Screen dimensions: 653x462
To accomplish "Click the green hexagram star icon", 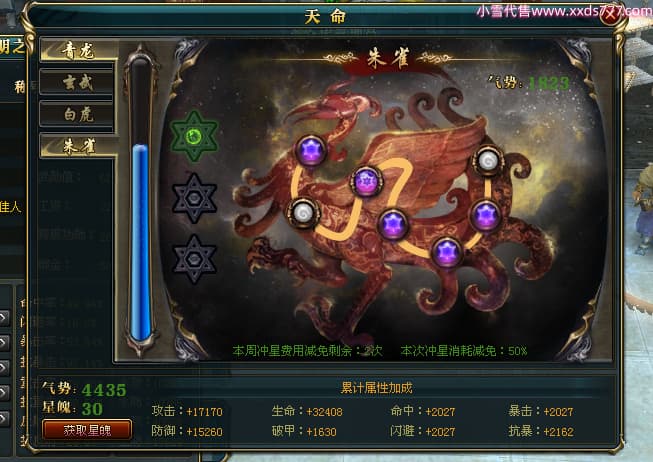I will 194,136.
